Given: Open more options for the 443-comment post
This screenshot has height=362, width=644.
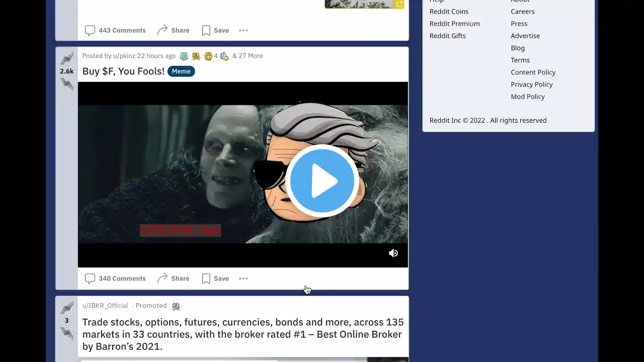Looking at the screenshot, I should click(x=244, y=30).
